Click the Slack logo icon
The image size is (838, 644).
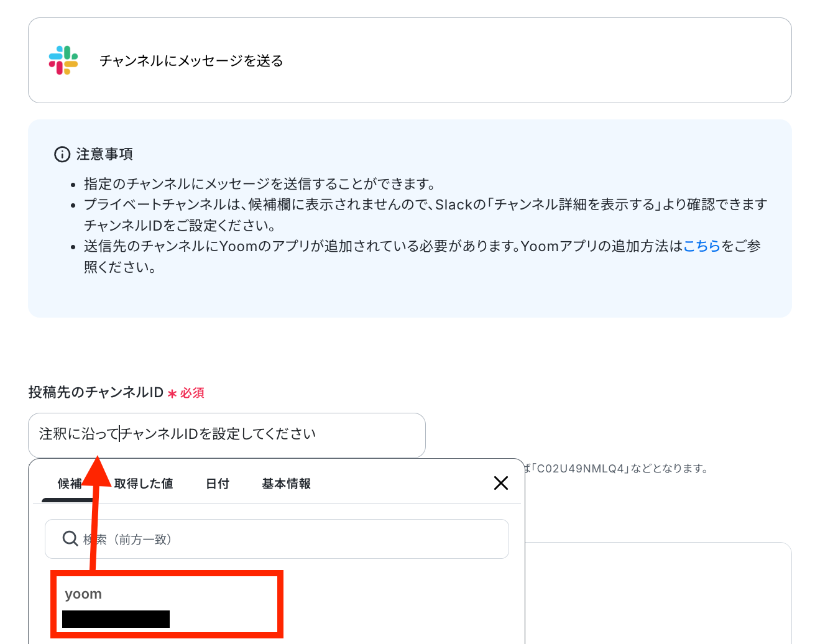click(x=63, y=60)
